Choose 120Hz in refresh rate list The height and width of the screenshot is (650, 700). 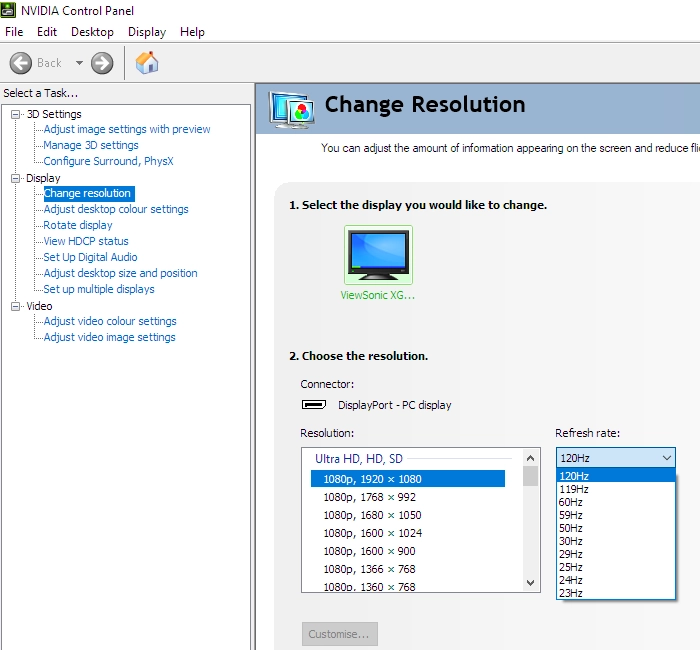coord(616,476)
